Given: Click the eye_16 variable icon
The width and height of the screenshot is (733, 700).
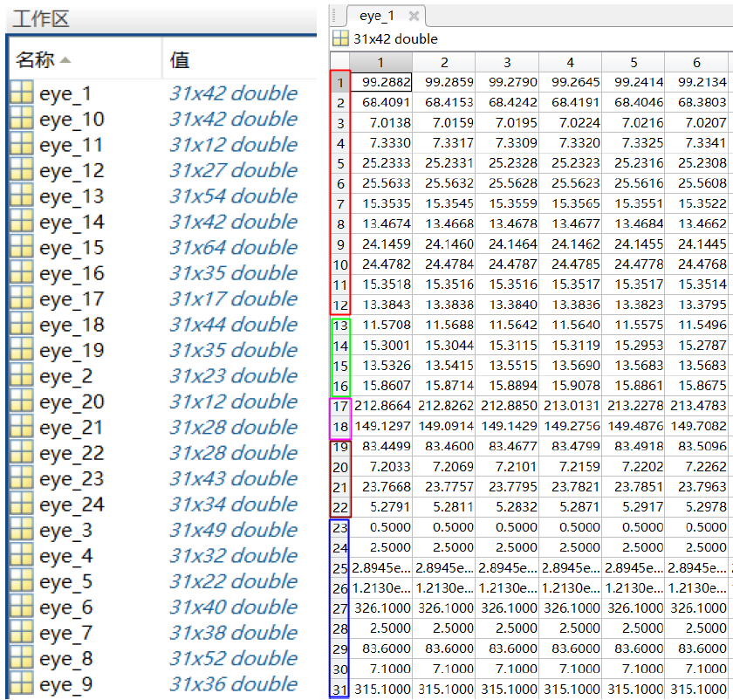Looking at the screenshot, I should [x=22, y=271].
